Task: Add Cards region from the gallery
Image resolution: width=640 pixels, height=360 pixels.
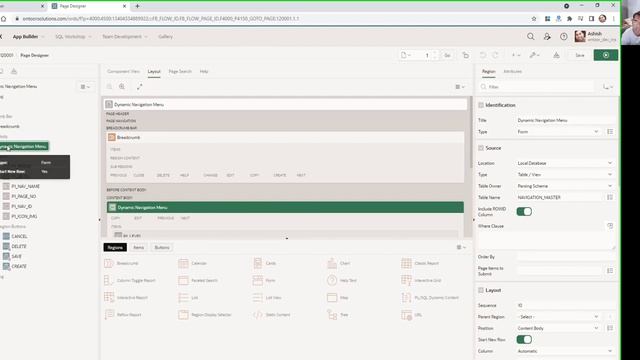Action: coord(264,263)
